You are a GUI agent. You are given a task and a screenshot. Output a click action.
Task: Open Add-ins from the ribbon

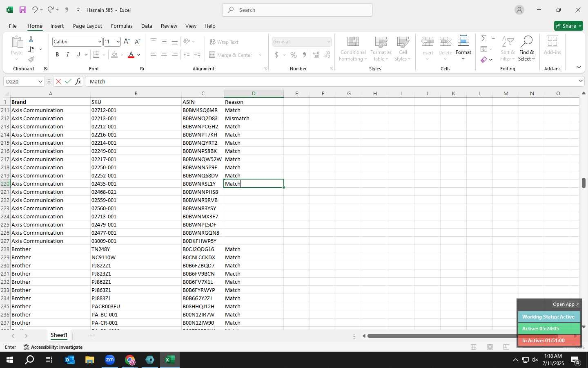pos(552,45)
